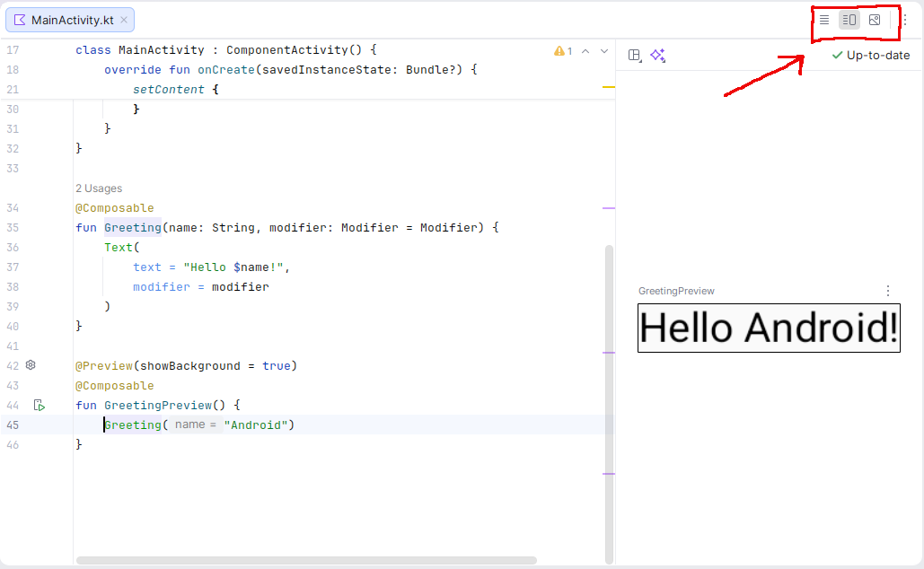Image resolution: width=924 pixels, height=569 pixels.
Task: Click the showBackground parameter text
Action: tap(190, 366)
